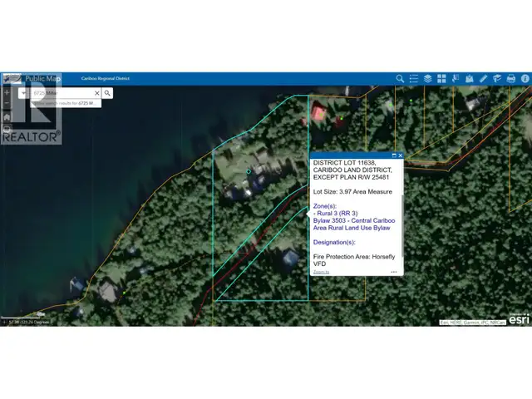The height and width of the screenshot is (399, 532).
Task: Click the graduation cap help icon
Action: pos(497,79)
